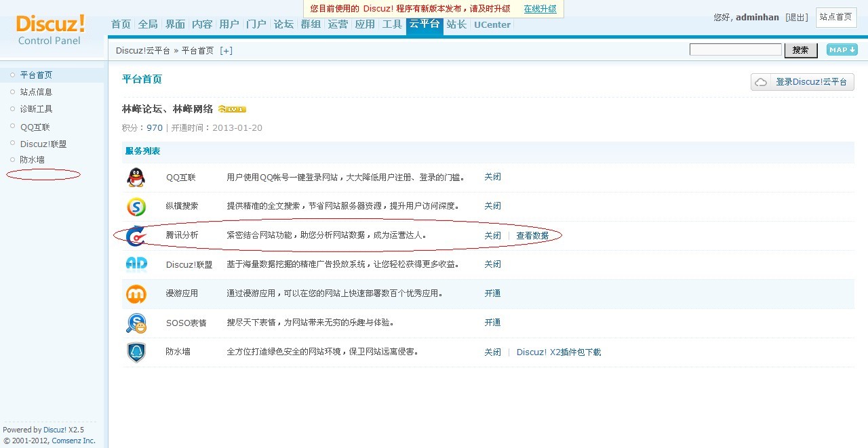Click the 开通时间：2013-01-20 text
Image resolution: width=868 pixels, height=448 pixels.
tap(216, 128)
